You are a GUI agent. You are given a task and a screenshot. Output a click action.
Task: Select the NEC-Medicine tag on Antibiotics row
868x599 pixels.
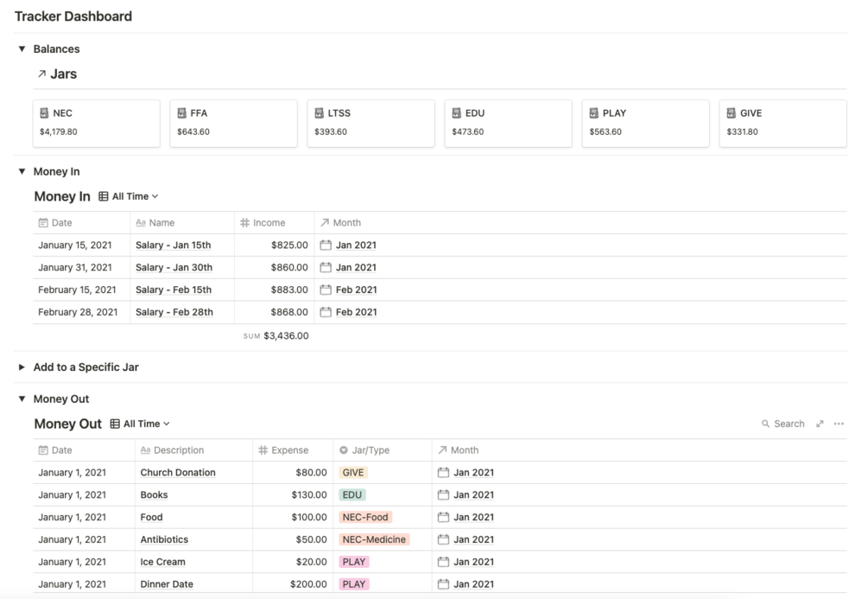coord(373,539)
